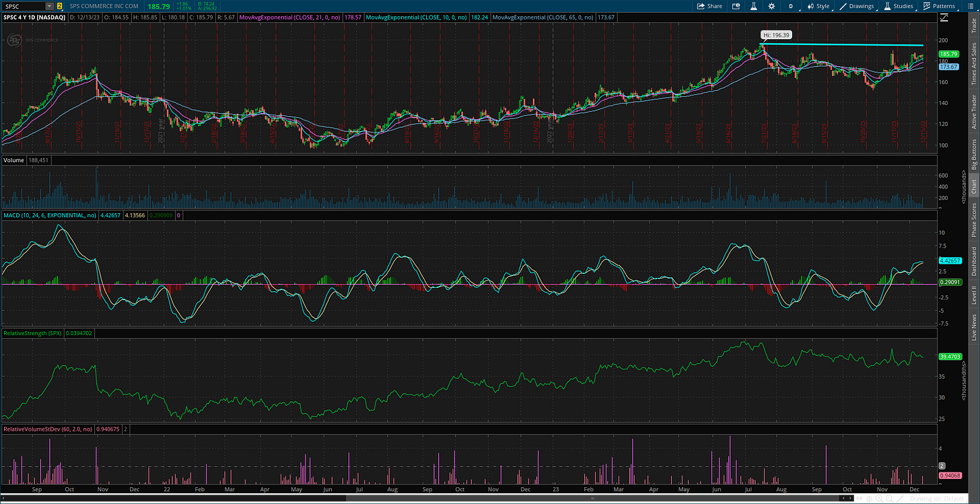Open the Drawings menu
980x504 pixels.
coord(858,6)
